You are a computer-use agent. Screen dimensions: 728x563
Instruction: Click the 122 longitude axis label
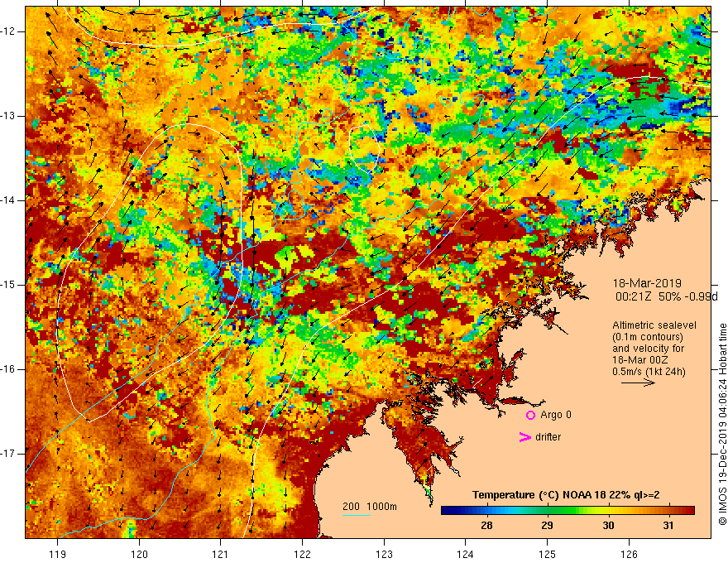(x=302, y=554)
